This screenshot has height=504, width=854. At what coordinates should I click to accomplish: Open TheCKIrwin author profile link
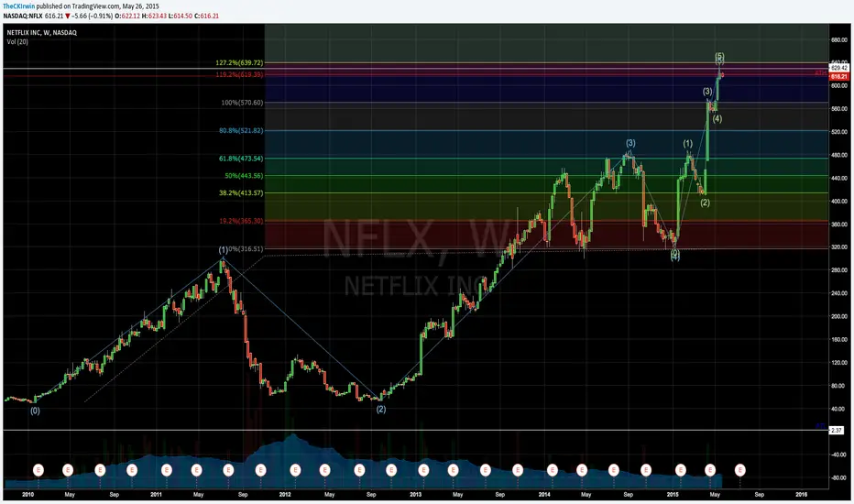click(x=18, y=6)
